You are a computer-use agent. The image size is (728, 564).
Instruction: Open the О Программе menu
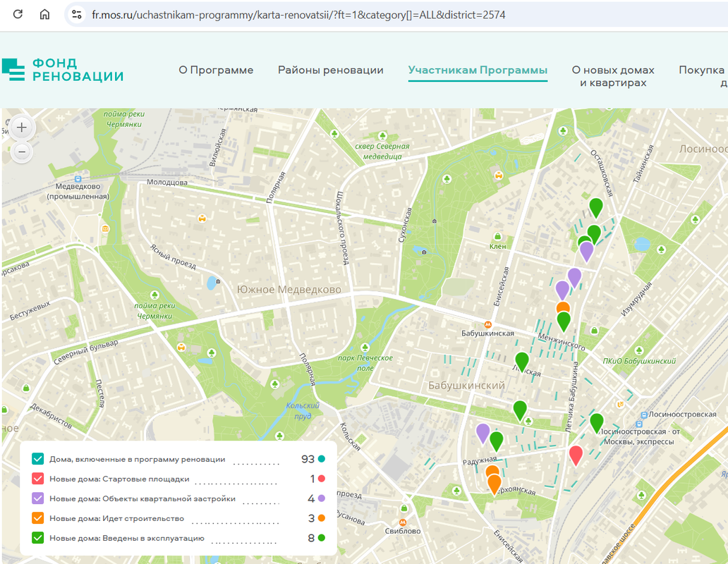pyautogui.click(x=216, y=70)
